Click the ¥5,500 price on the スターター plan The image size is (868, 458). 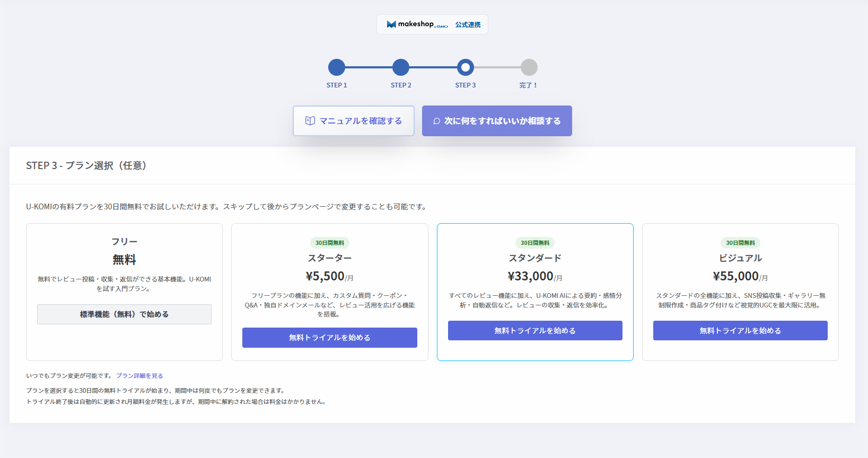[x=325, y=276]
